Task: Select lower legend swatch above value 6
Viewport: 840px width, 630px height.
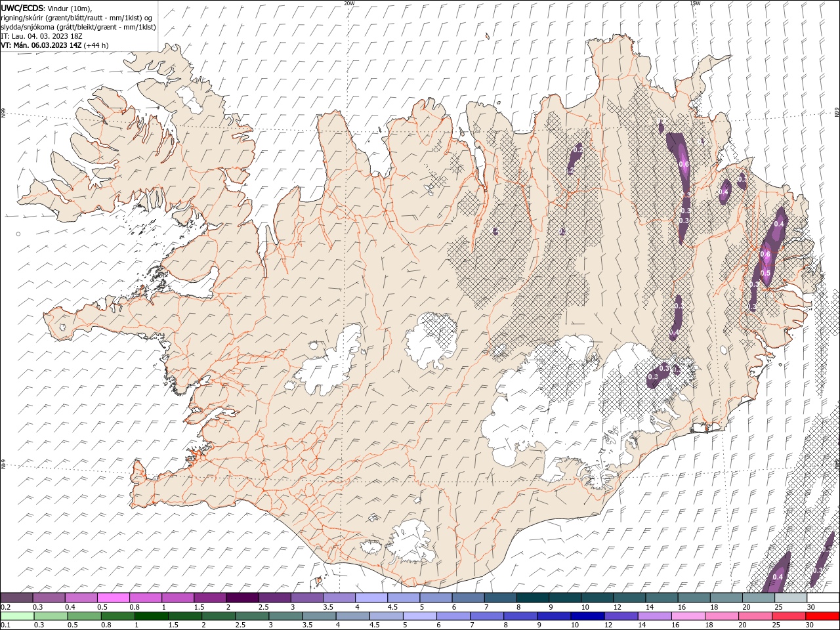Action: pos(453,616)
